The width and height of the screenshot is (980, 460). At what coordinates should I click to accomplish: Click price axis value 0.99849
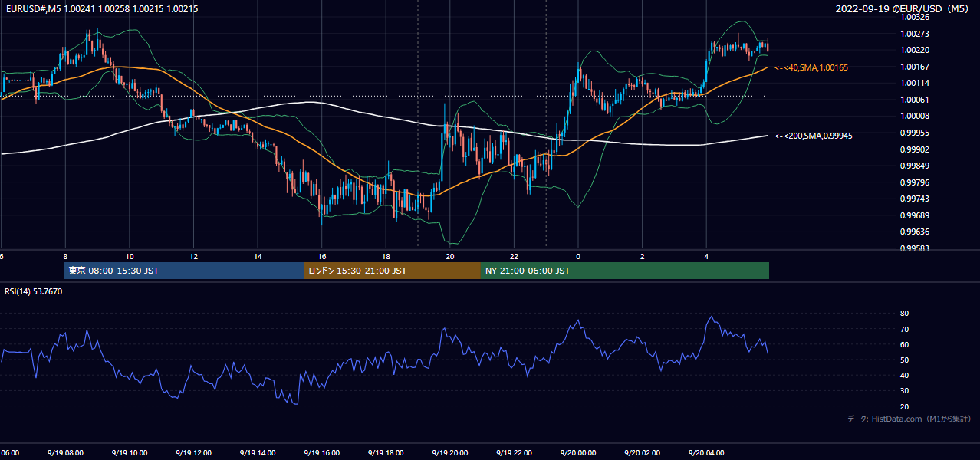pos(913,166)
